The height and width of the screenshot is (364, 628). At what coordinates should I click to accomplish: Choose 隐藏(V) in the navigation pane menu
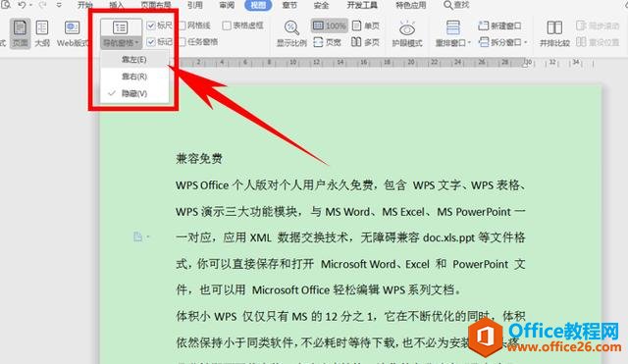tap(134, 93)
